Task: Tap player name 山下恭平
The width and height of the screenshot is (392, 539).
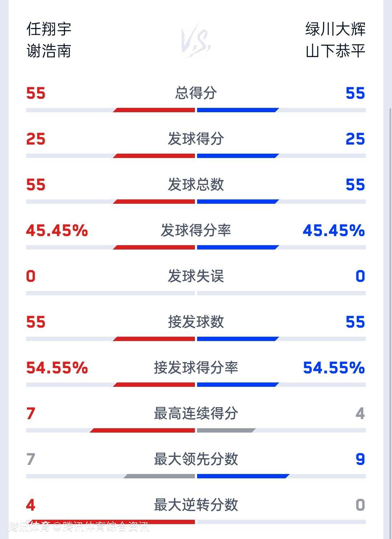Action: pyautogui.click(x=335, y=51)
